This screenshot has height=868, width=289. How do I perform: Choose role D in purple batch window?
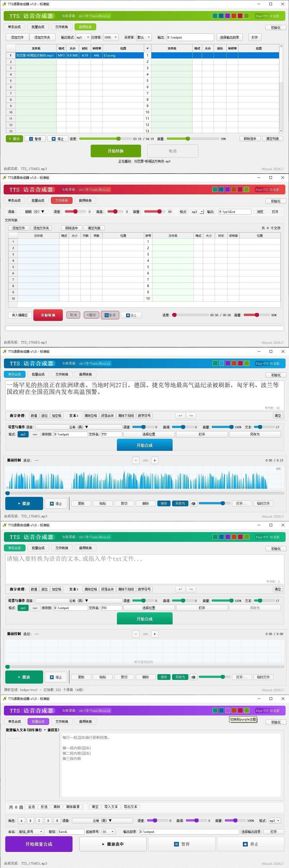[x=48, y=820]
